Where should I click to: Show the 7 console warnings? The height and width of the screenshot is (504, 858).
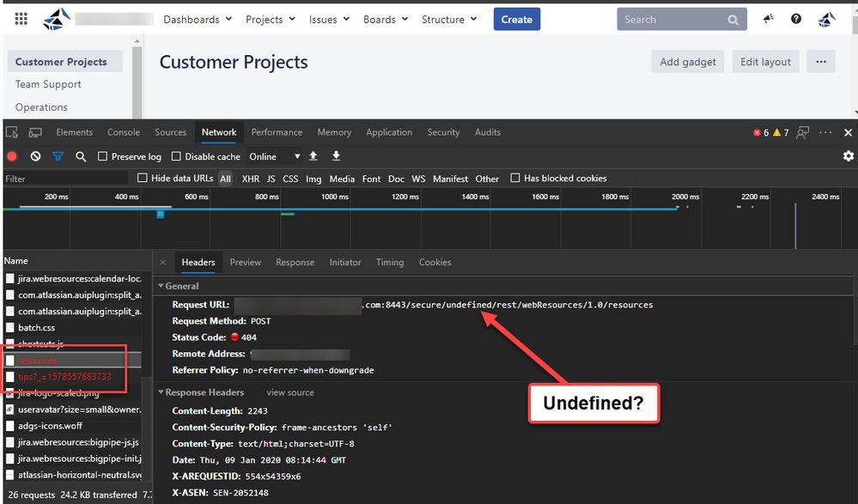781,132
